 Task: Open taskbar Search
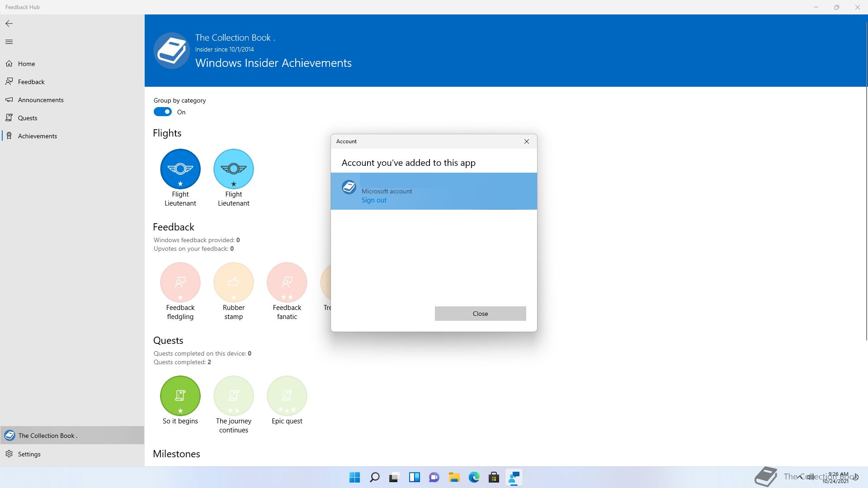[375, 477]
